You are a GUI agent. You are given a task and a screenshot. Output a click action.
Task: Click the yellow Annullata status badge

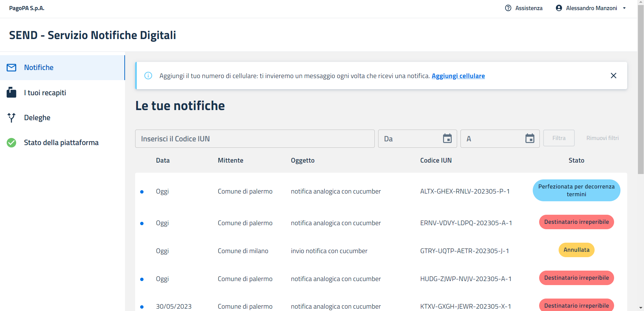[576, 250]
